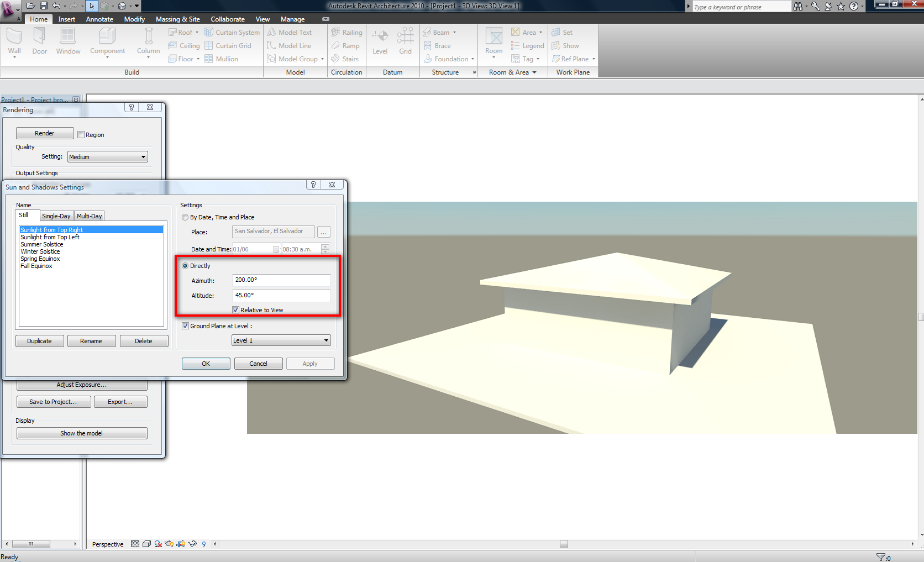Select the Curtain Grid tool
This screenshot has height=562, width=924.
click(x=228, y=46)
